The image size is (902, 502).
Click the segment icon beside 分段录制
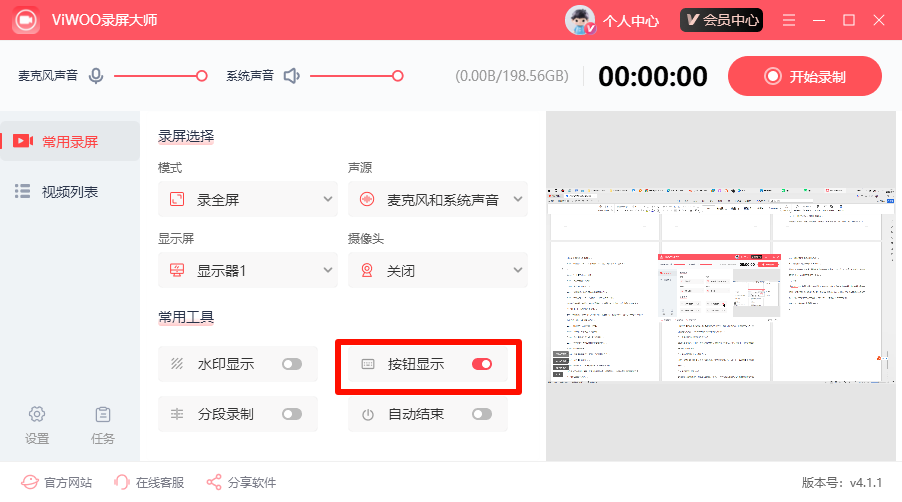177,414
